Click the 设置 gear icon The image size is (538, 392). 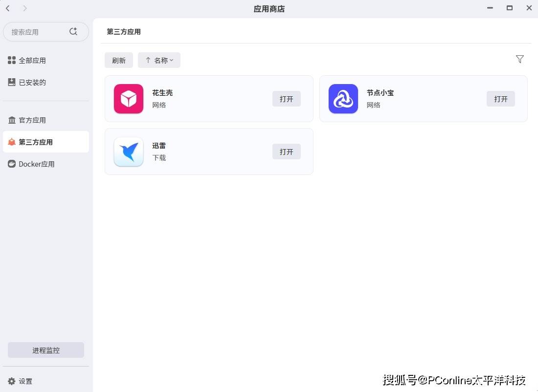coord(12,381)
